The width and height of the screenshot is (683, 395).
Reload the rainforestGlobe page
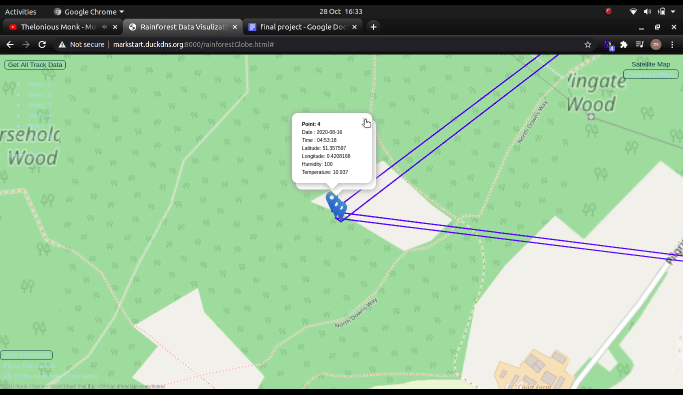click(x=42, y=44)
